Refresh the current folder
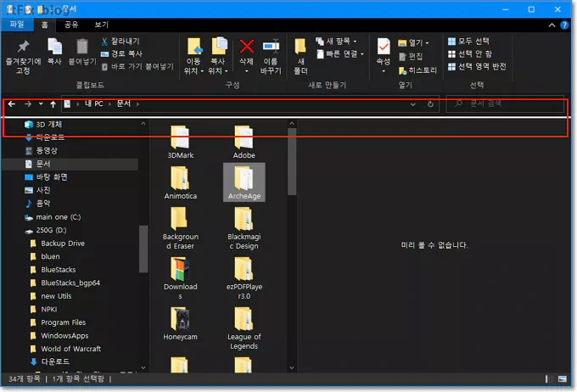Screen dimensions: 577x392 point(430,104)
